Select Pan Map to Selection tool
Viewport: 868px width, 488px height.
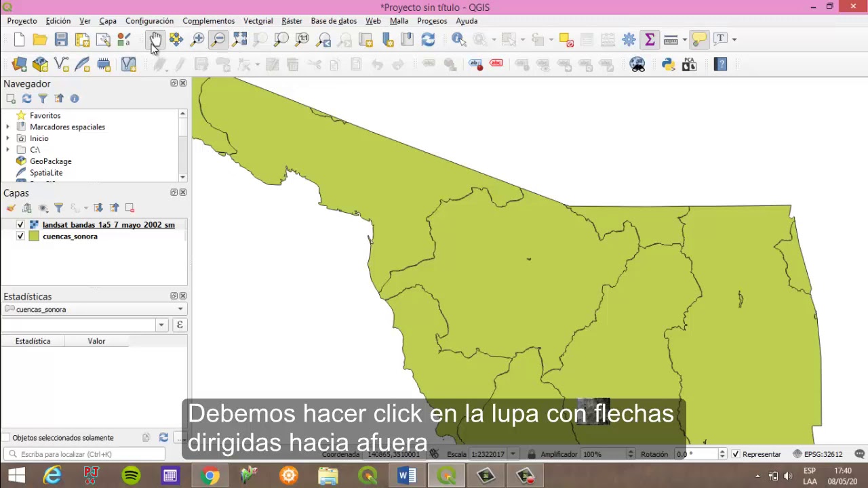[x=176, y=39]
